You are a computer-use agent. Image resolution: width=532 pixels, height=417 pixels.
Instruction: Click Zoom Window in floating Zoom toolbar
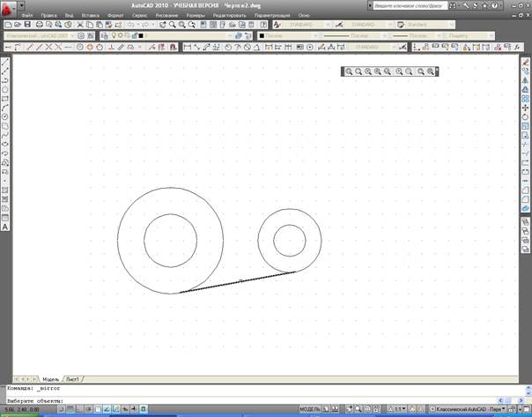[x=349, y=71]
